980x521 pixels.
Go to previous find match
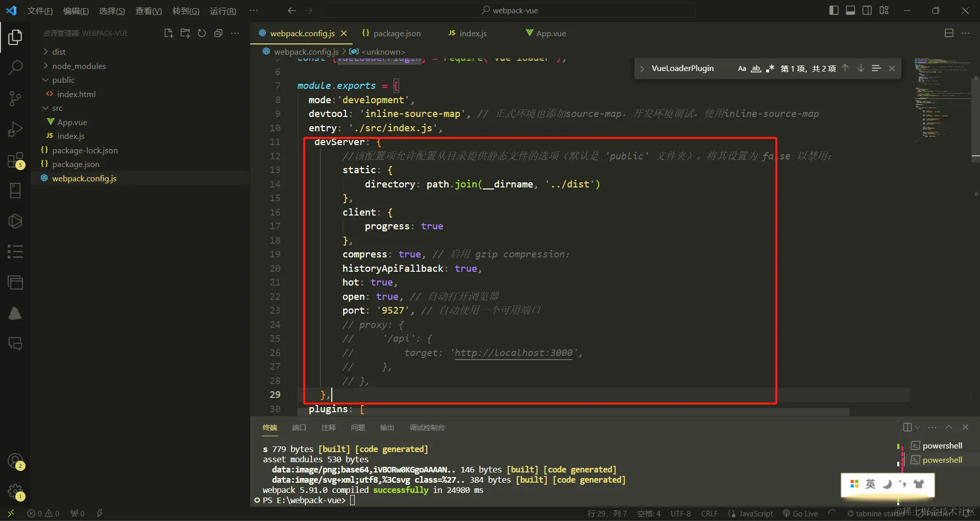845,68
